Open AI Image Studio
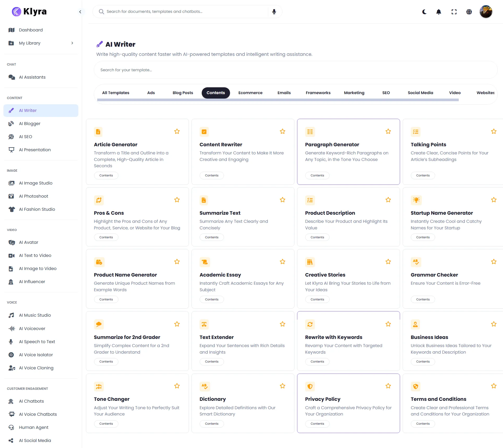 click(41, 183)
